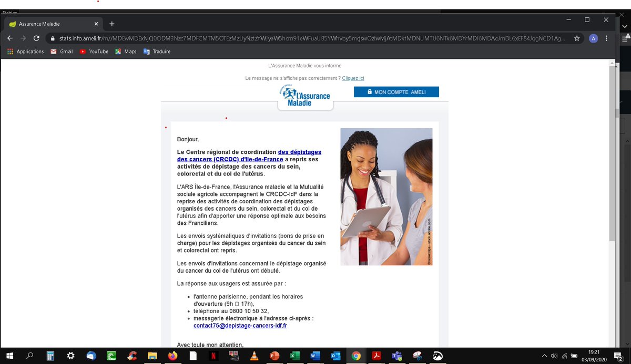
Task: Click the contact75@depistage-cancers-idf.fr email link
Action: (240, 326)
